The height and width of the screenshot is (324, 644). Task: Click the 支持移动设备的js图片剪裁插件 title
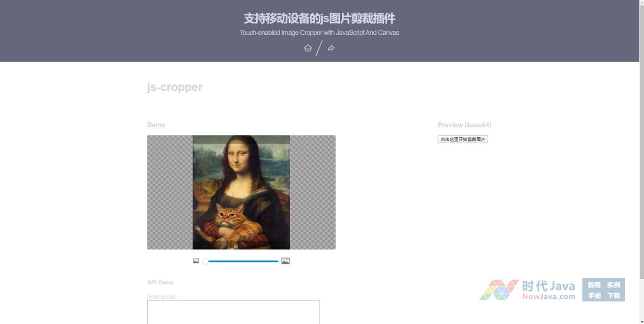coord(320,19)
